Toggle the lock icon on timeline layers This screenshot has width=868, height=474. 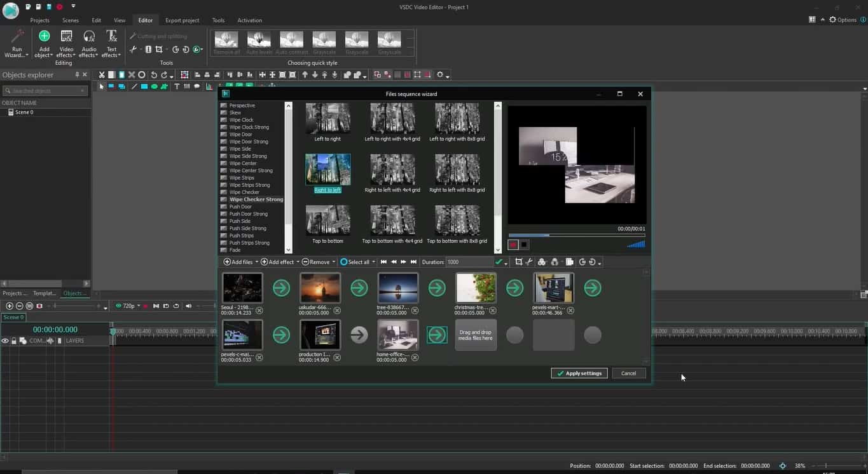click(x=14, y=341)
